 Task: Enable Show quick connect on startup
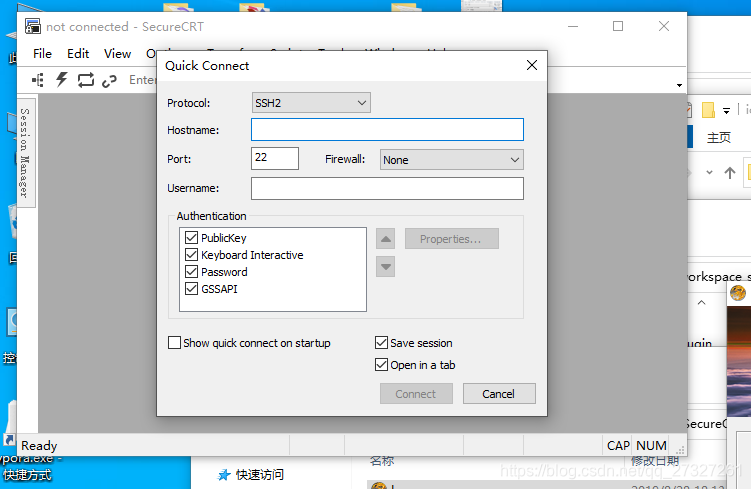click(x=174, y=342)
